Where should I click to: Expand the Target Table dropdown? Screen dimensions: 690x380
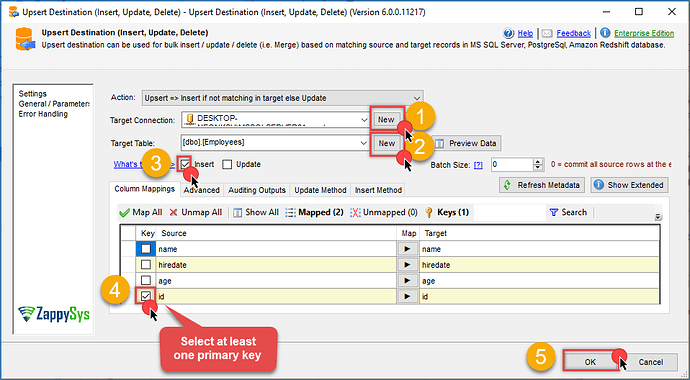coord(363,143)
